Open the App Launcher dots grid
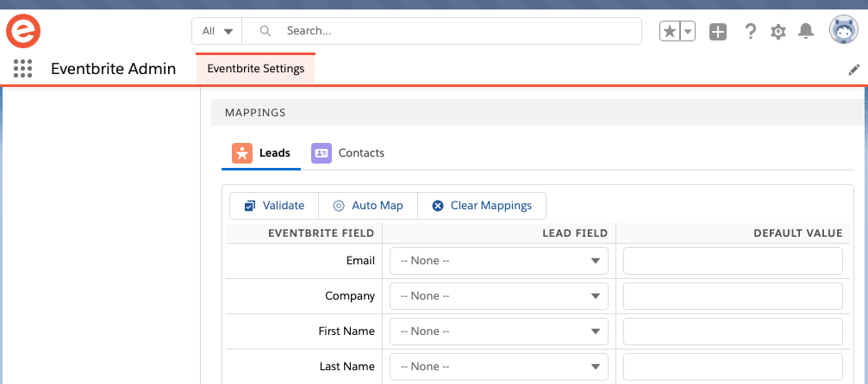Screen dimensions: 868x384 (22, 69)
